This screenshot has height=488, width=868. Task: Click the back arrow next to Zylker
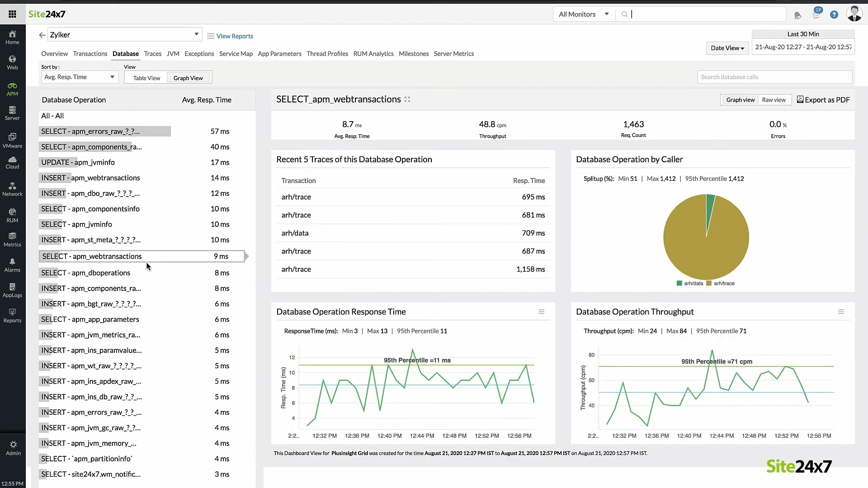tap(42, 35)
